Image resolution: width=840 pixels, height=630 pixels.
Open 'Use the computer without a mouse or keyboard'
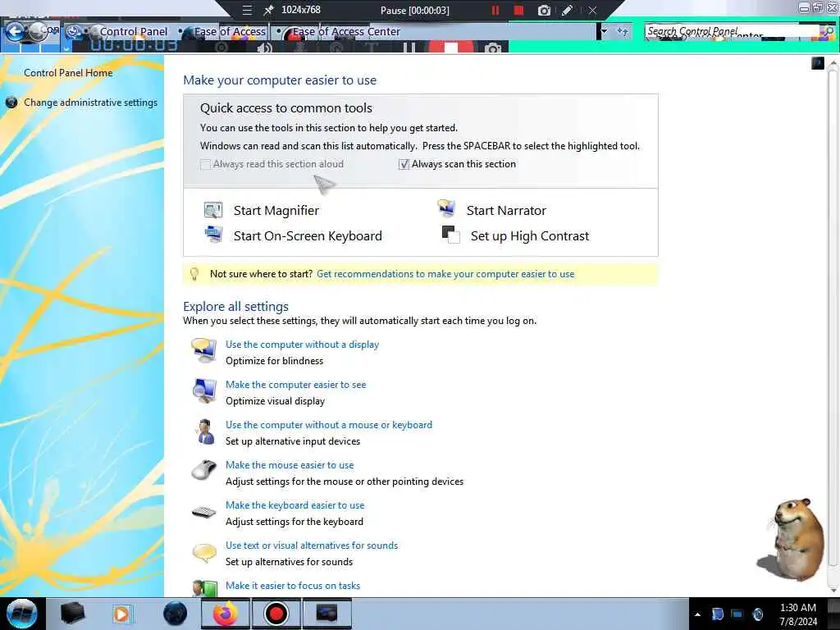tap(329, 425)
